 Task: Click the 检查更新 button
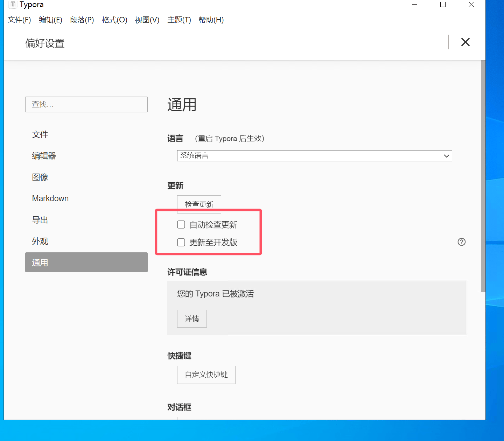coord(199,204)
